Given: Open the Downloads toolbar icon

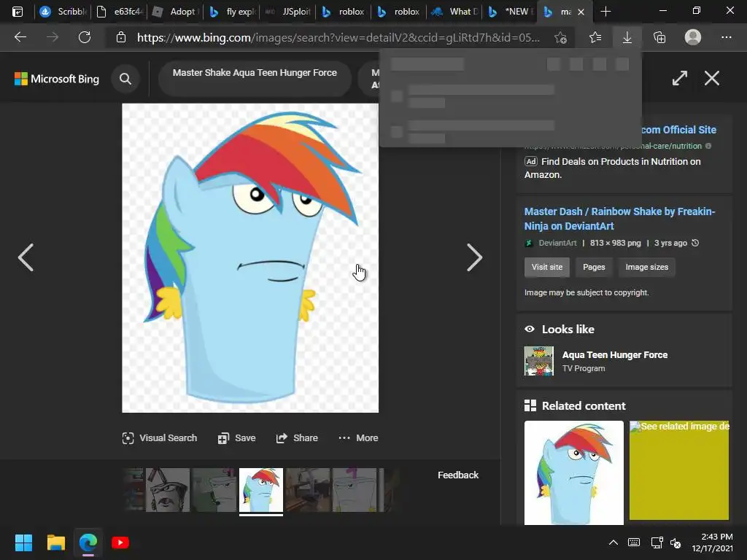Looking at the screenshot, I should [x=627, y=37].
